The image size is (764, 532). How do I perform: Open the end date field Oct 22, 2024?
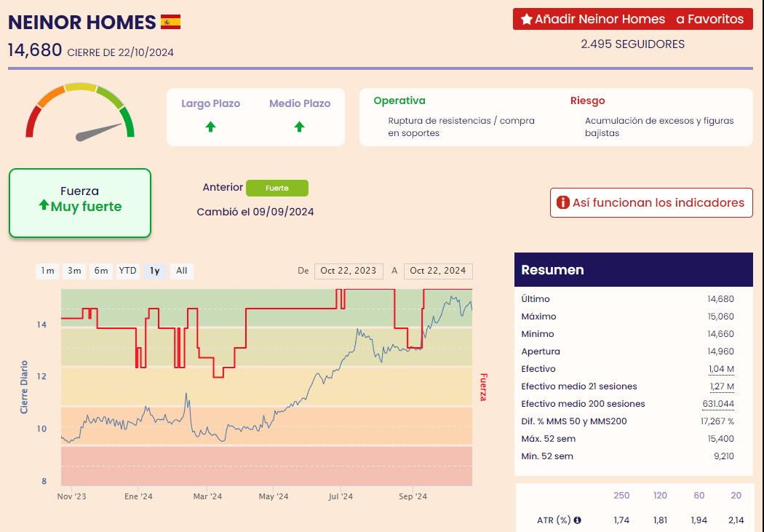pos(438,271)
